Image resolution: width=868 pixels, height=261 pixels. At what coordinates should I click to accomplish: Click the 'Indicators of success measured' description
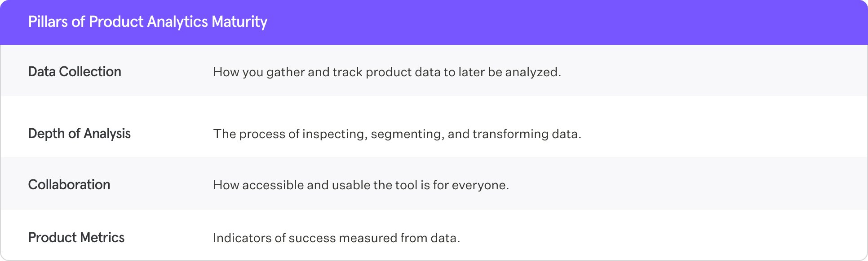[337, 238]
